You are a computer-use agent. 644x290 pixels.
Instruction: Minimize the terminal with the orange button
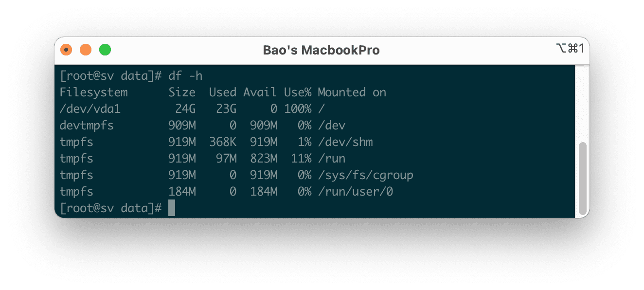86,50
